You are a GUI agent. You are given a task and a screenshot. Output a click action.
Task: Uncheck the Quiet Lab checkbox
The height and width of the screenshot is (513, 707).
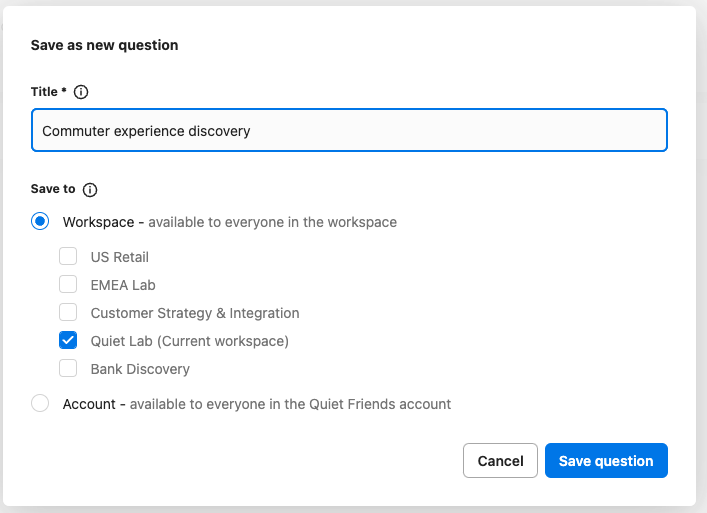pos(68,340)
